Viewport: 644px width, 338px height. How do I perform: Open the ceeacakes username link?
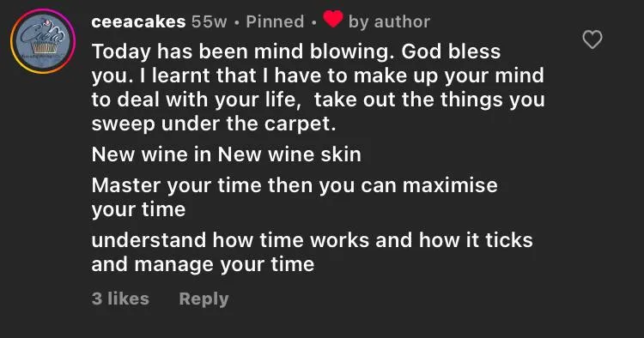[138, 21]
